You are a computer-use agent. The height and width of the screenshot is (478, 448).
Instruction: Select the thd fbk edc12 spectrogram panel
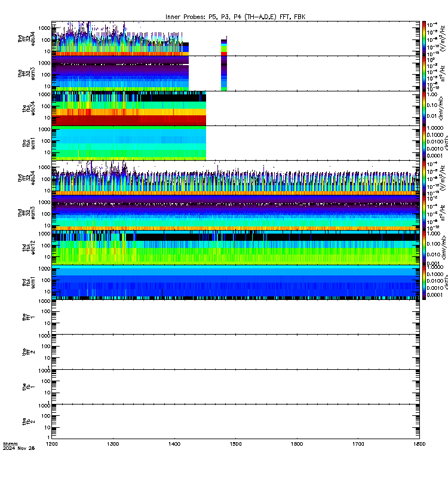point(235,247)
